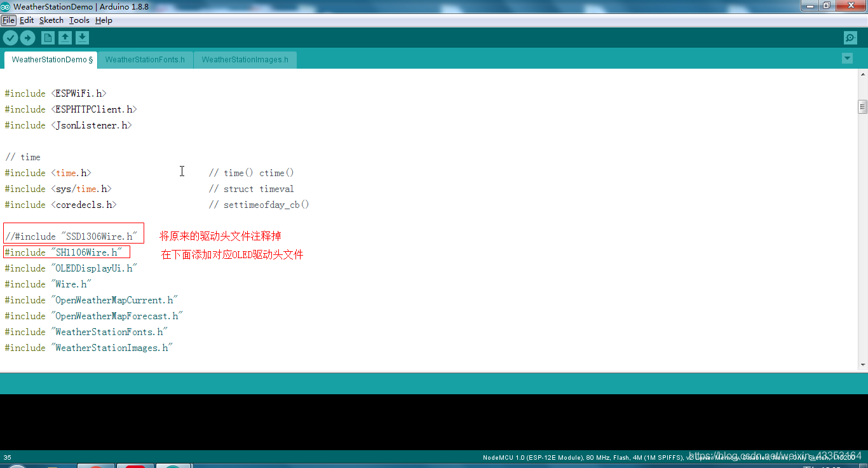Click the line '#include "OpenWeatherMapForecast.h"'
This screenshot has width=868, height=468.
pyautogui.click(x=93, y=316)
